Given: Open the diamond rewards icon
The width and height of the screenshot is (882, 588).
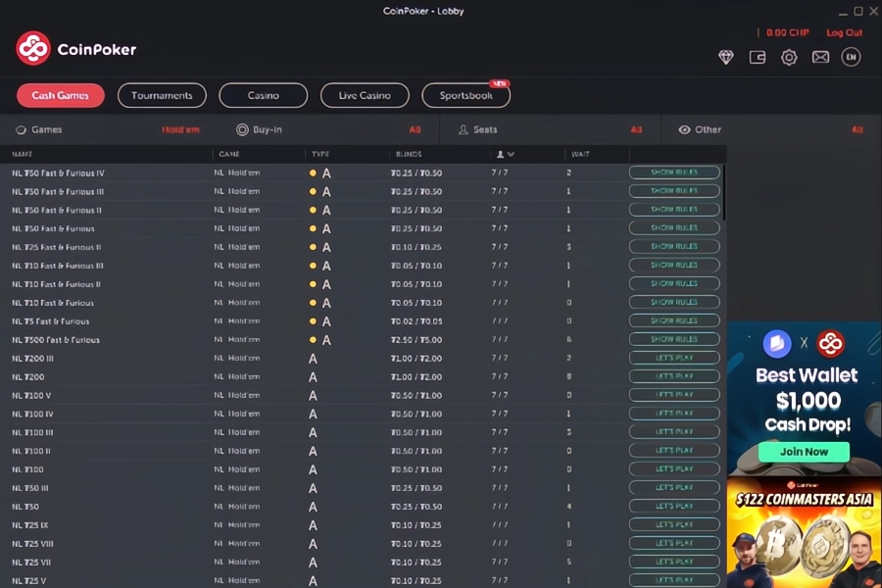Looking at the screenshot, I should [x=726, y=58].
